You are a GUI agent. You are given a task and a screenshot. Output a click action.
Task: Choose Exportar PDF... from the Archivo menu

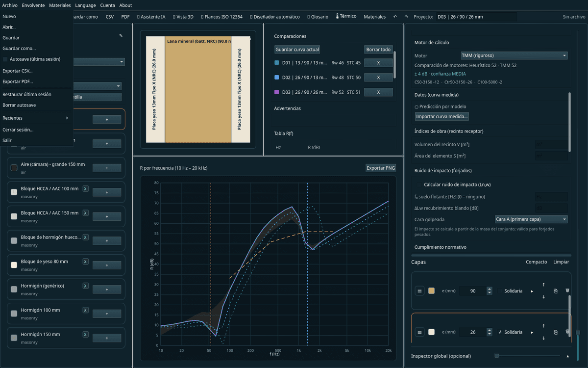tap(37, 81)
